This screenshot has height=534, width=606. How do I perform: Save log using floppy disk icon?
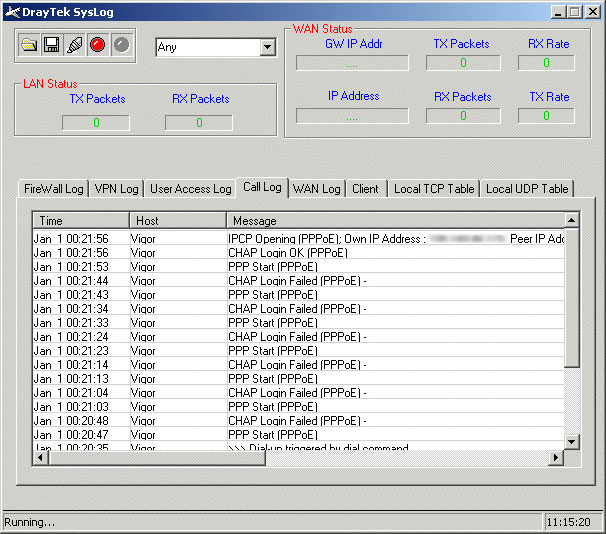click(51, 45)
